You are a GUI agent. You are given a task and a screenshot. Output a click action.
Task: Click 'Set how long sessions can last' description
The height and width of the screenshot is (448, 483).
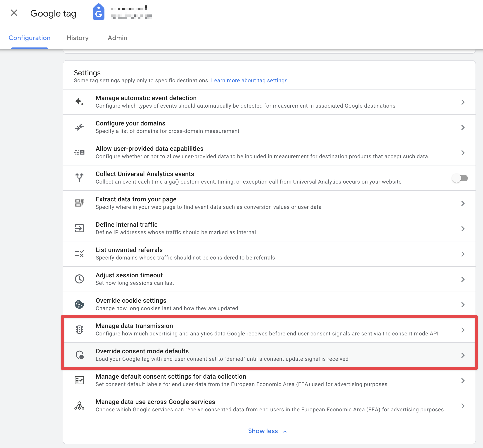coord(135,283)
